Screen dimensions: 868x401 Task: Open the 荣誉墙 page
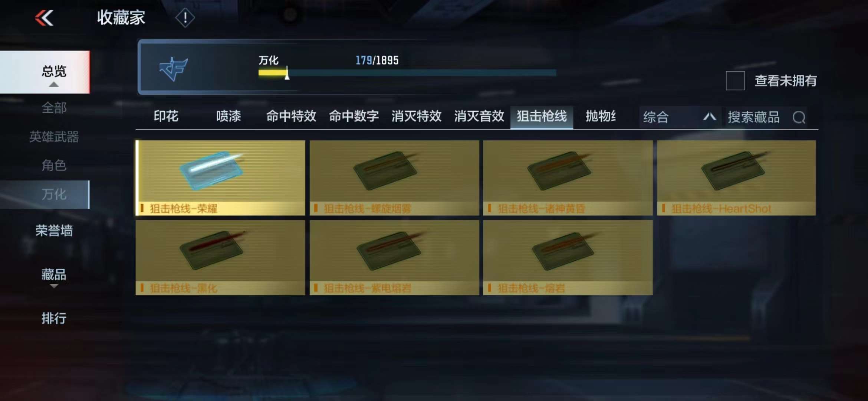click(x=54, y=231)
